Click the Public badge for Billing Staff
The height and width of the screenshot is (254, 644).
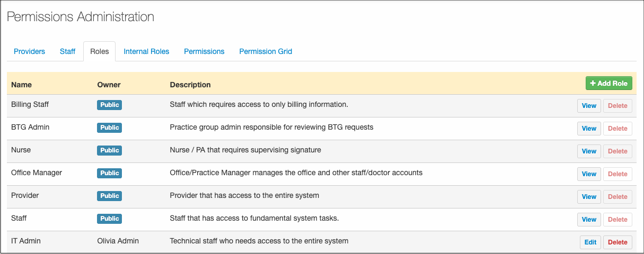click(x=109, y=105)
